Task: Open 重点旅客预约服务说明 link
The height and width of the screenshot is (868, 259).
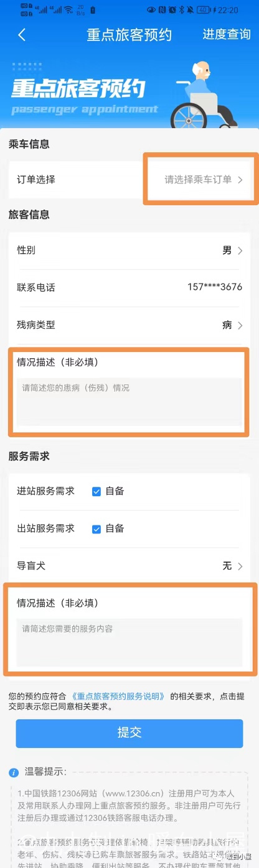Action: 118,696
